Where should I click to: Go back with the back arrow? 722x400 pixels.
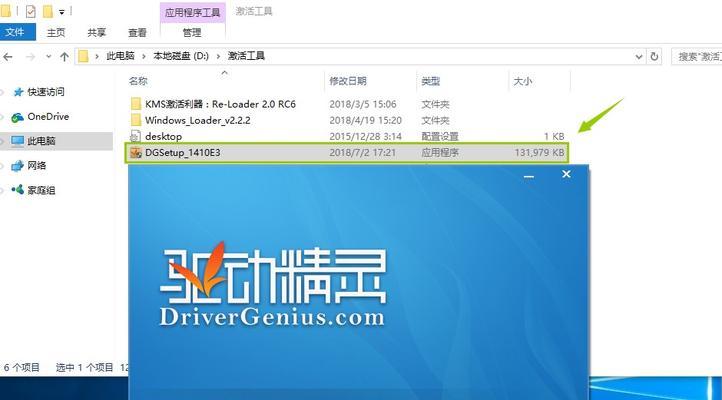tap(8, 57)
